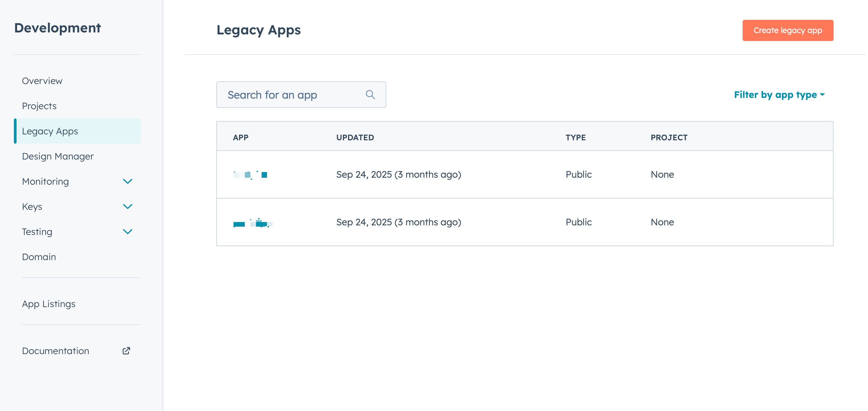
Task: Go to Overview in sidebar
Action: coord(42,81)
